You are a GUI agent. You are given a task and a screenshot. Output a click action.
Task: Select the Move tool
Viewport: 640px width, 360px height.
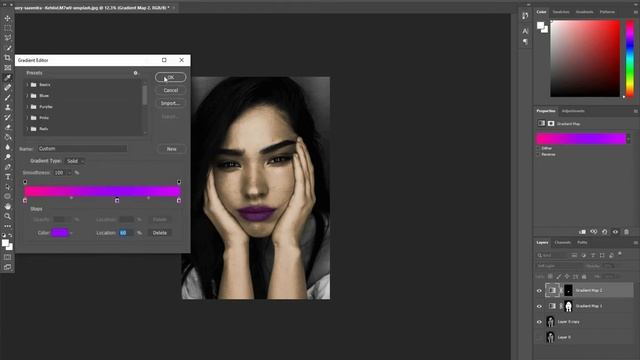(x=7, y=18)
